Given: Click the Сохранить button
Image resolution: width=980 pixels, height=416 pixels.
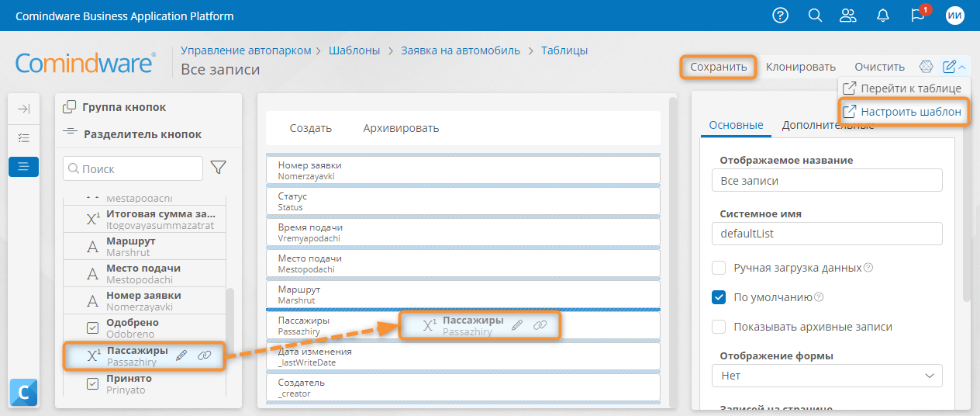Looking at the screenshot, I should (x=719, y=67).
